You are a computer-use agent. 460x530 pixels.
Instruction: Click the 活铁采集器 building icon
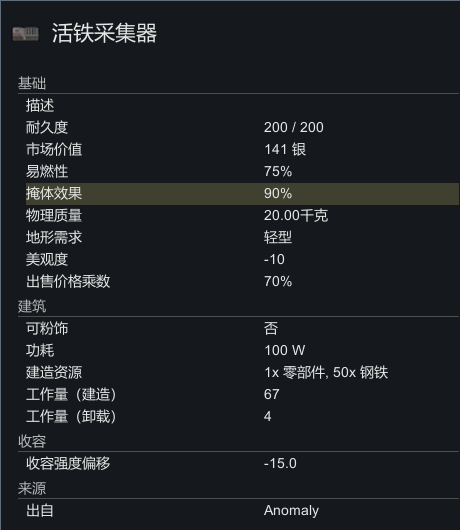(26, 34)
